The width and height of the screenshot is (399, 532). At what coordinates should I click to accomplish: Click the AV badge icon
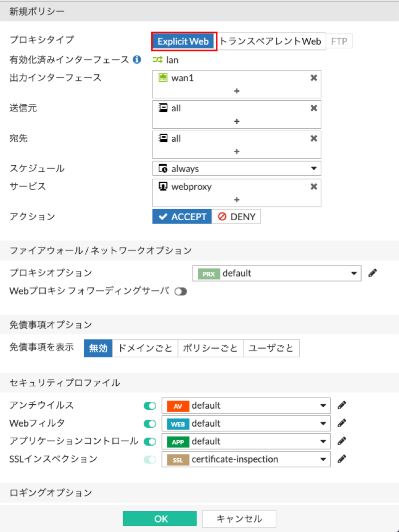(x=178, y=406)
